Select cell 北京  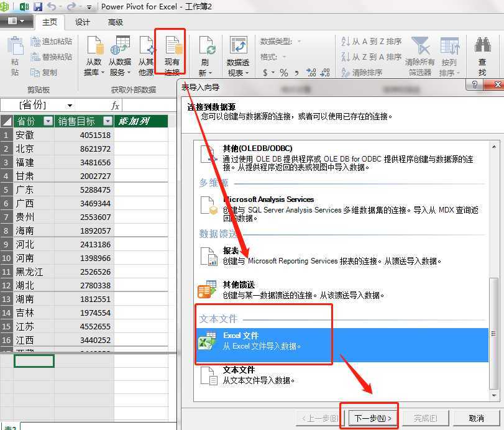[34, 149]
